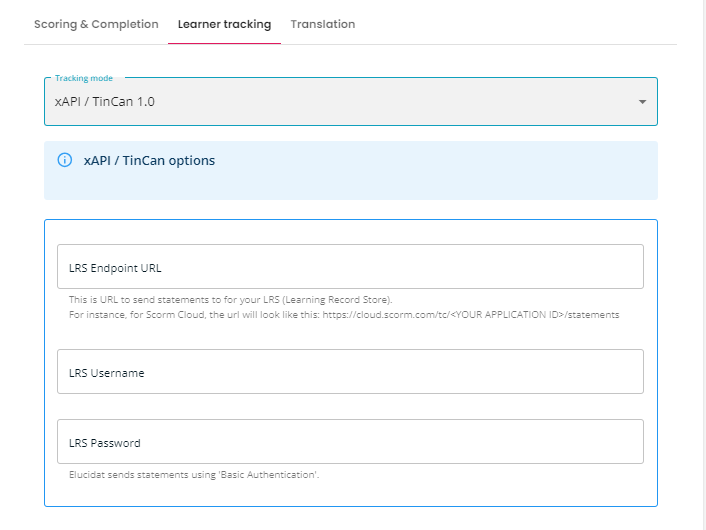
Task: Select the Learner tracking tab
Action: coord(224,24)
